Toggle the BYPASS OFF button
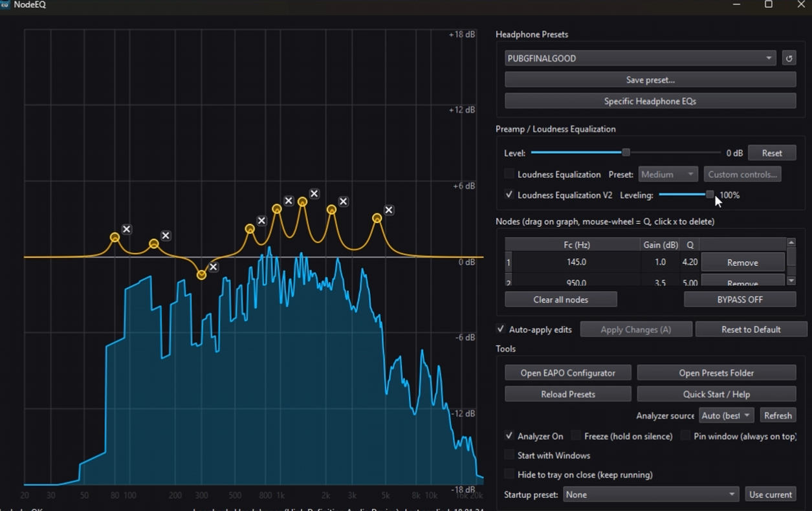Image resolution: width=812 pixels, height=511 pixels. [740, 299]
